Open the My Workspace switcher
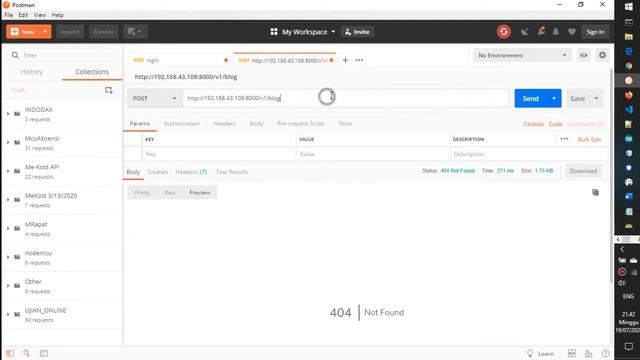Screen dimensions: 640x360 302,32
